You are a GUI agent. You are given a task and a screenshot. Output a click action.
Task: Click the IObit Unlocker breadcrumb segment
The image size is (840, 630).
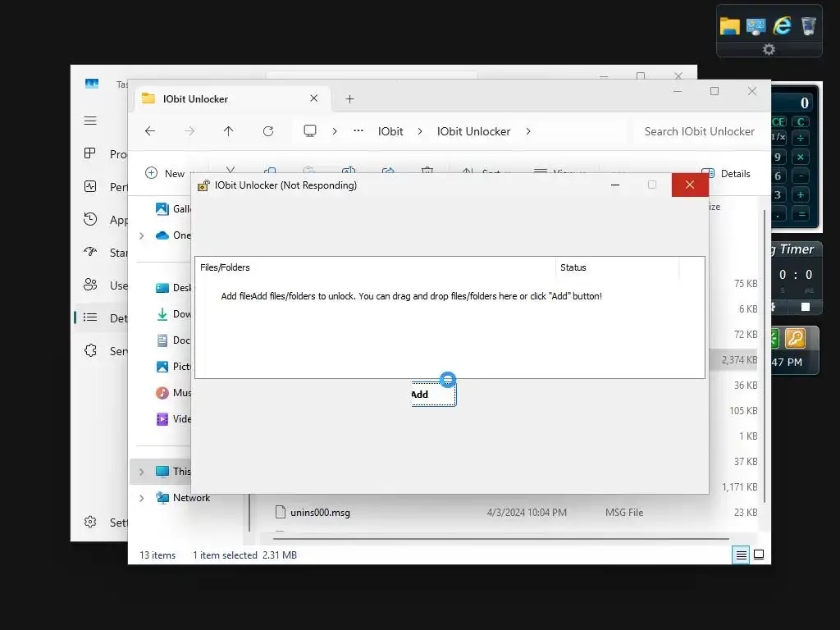click(x=473, y=131)
